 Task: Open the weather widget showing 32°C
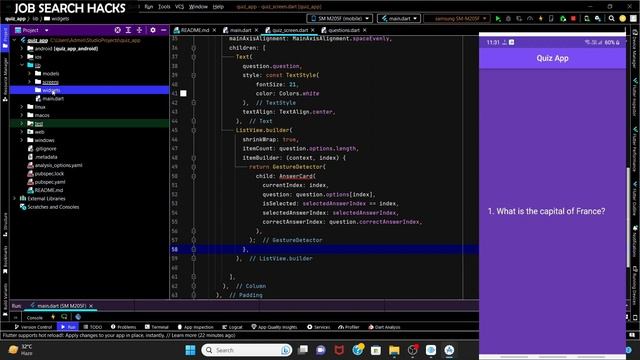(21, 350)
